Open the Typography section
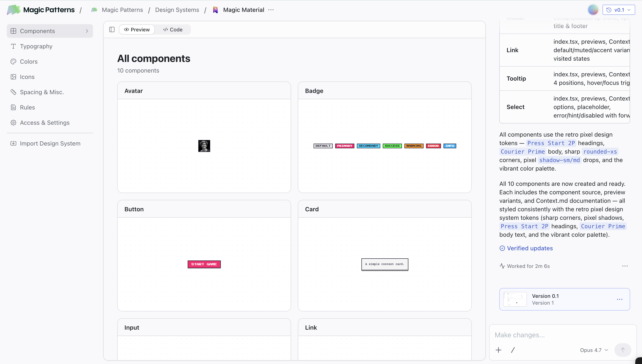This screenshot has width=642, height=364. point(50,46)
